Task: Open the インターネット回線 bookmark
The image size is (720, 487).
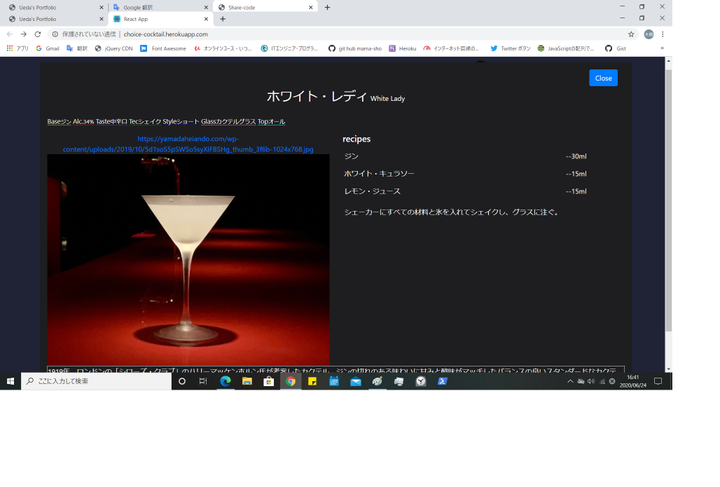Action: [451, 48]
